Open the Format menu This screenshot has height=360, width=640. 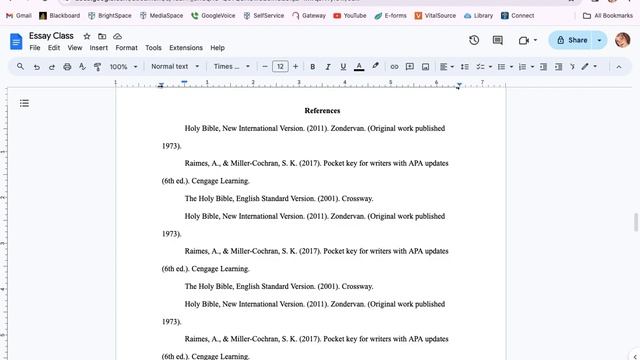(127, 48)
